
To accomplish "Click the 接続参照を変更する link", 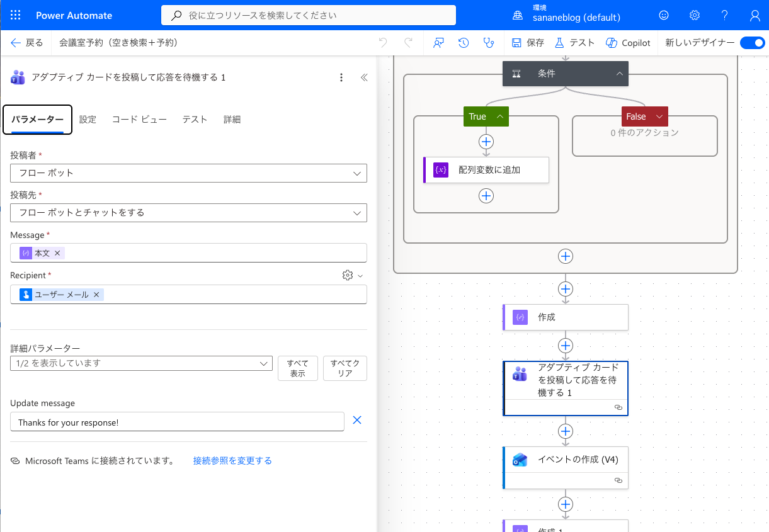I will 232,461.
